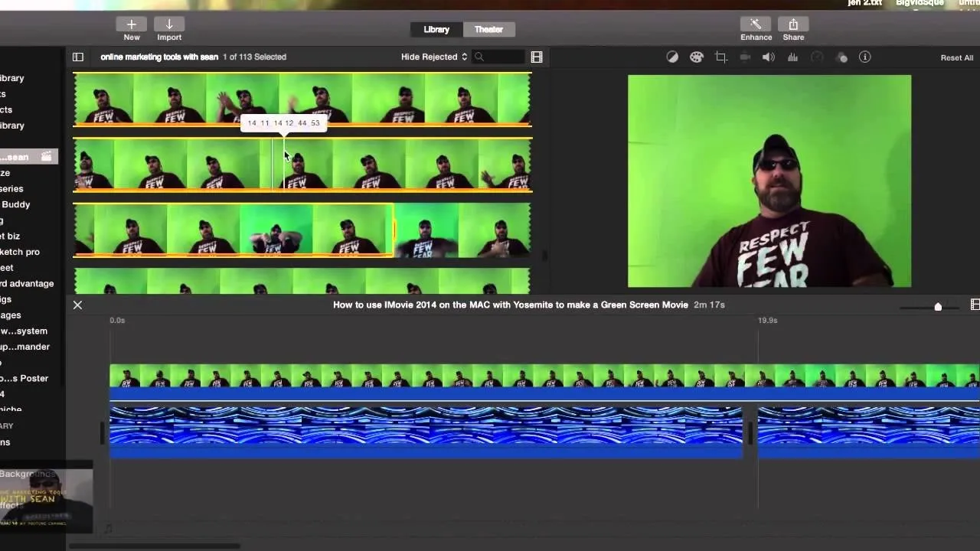Click the viewer preview image
The width and height of the screenshot is (980, 551).
click(x=769, y=181)
